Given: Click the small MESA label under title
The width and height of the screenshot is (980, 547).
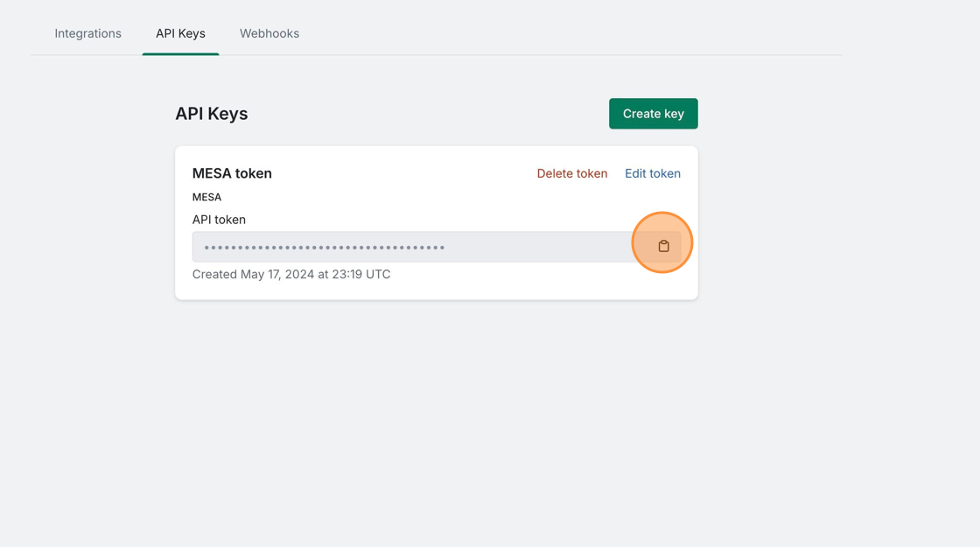Looking at the screenshot, I should [x=206, y=197].
